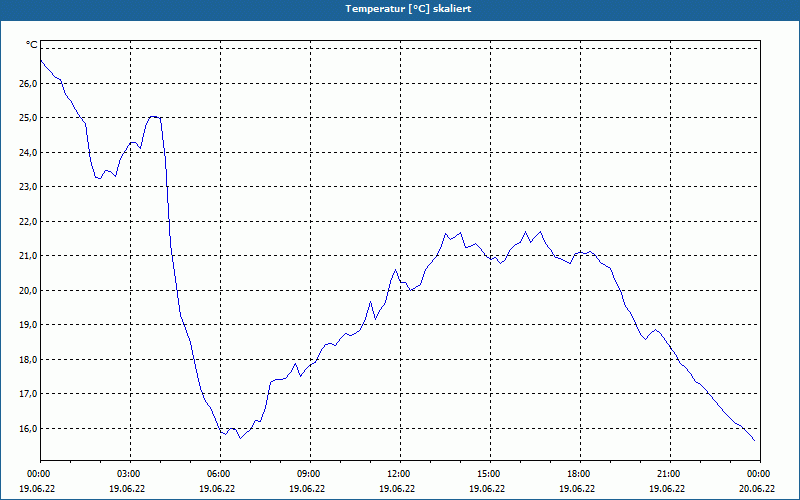Click the curve start point at 00:00

click(41, 60)
